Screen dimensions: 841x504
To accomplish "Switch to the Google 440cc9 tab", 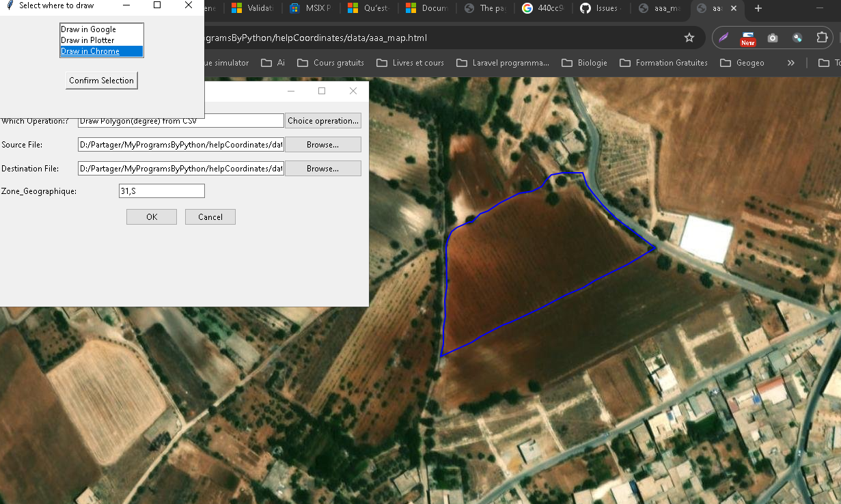I will (x=542, y=9).
